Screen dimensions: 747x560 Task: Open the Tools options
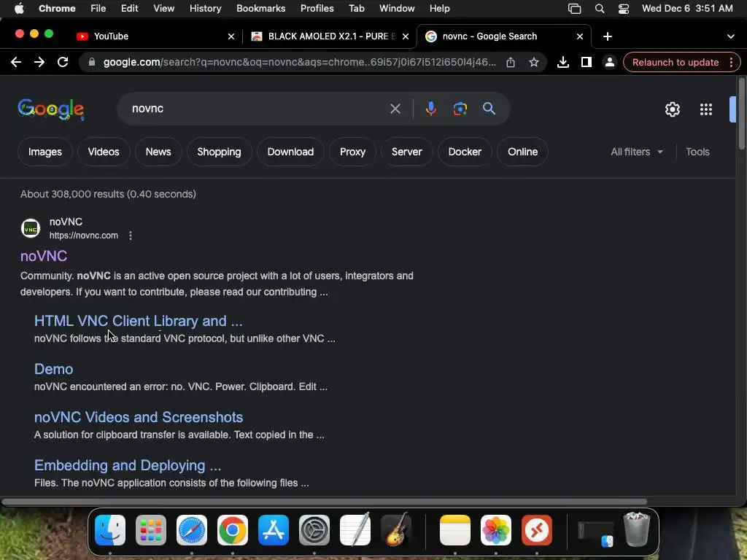(697, 152)
